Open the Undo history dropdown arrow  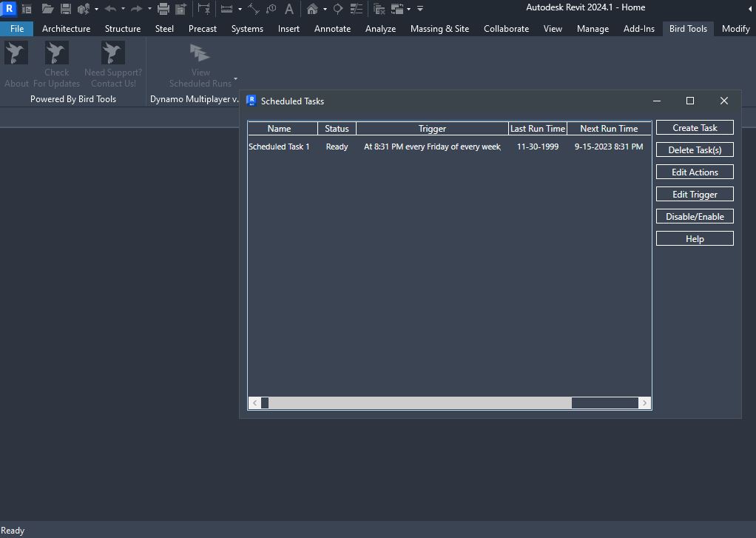123,9
